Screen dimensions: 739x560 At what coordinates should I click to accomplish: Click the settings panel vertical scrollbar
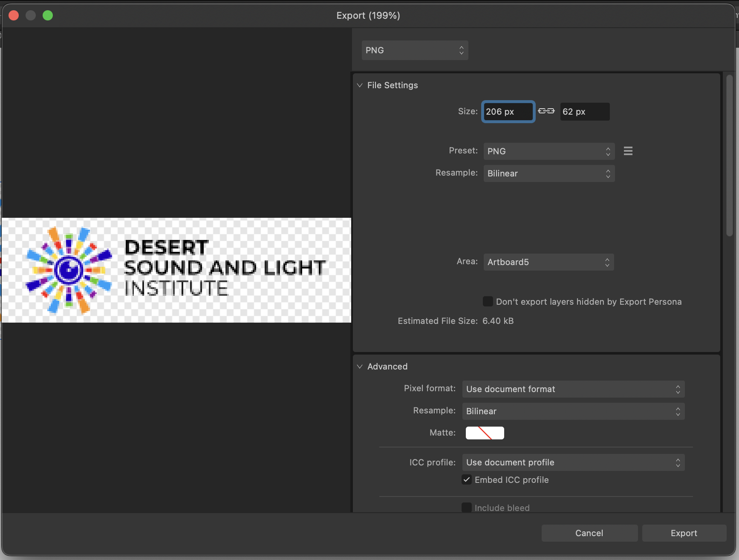point(730,156)
